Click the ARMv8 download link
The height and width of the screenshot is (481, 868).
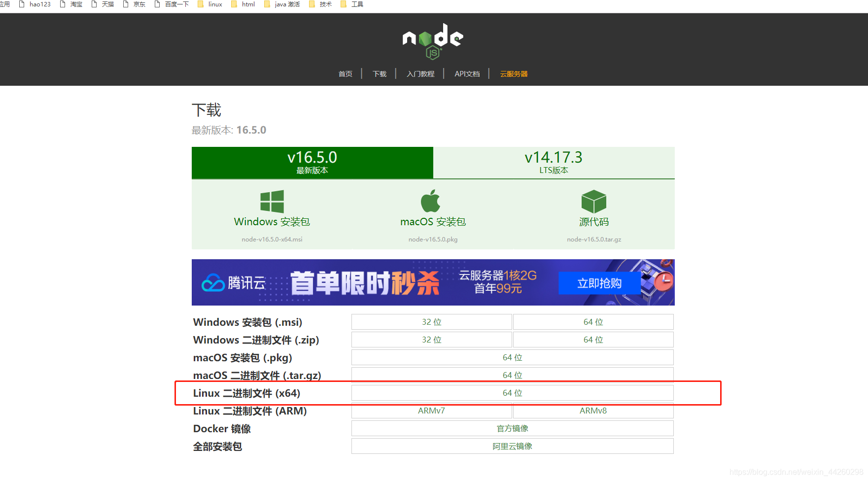(593, 410)
